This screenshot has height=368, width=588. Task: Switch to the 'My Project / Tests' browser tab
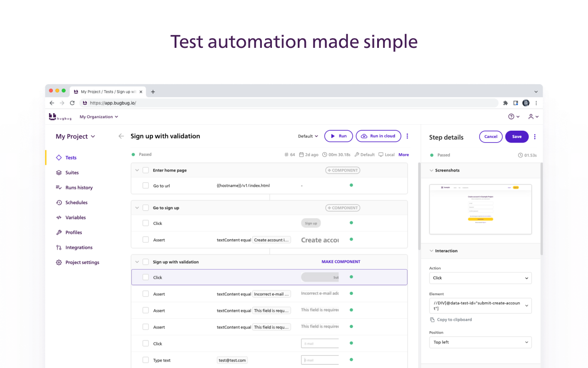click(x=107, y=91)
